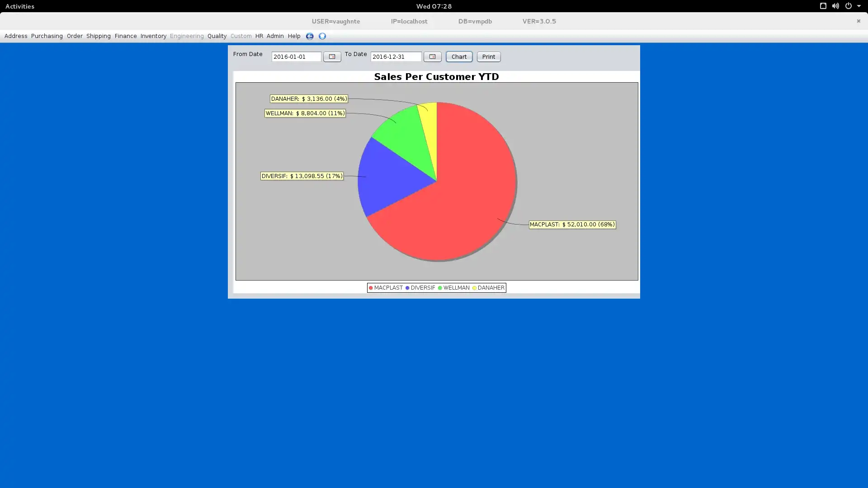Toggle the Custom menu visibility
The height and width of the screenshot is (488, 868).
[241, 36]
